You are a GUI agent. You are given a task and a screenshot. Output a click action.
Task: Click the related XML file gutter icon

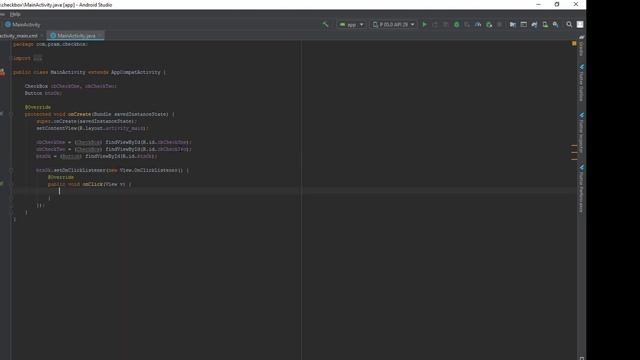coord(2,72)
